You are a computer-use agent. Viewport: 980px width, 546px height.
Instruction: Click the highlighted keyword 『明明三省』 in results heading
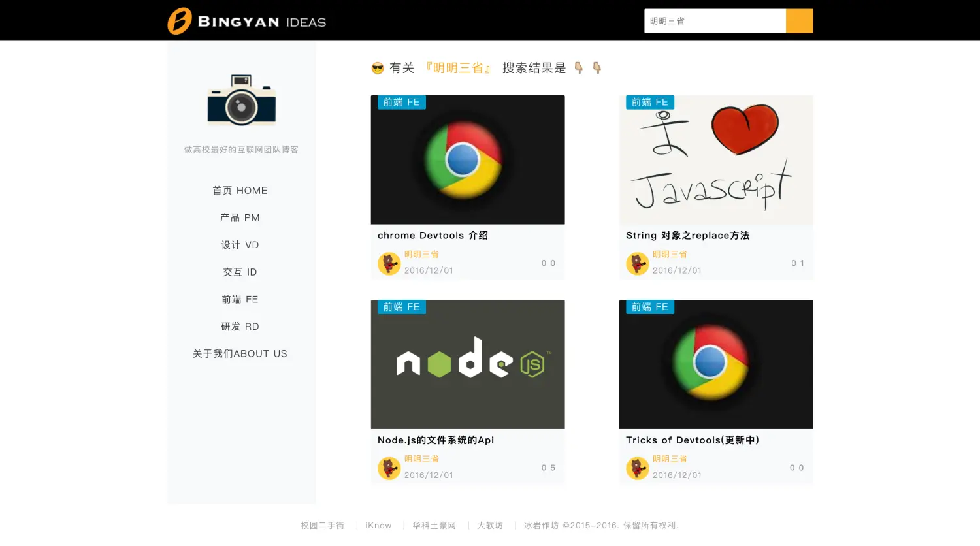point(458,68)
